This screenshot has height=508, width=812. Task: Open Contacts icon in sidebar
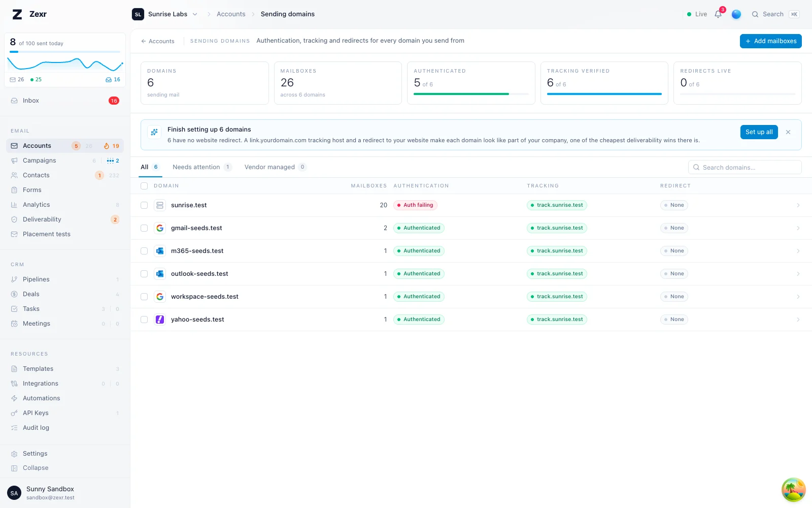pos(14,175)
